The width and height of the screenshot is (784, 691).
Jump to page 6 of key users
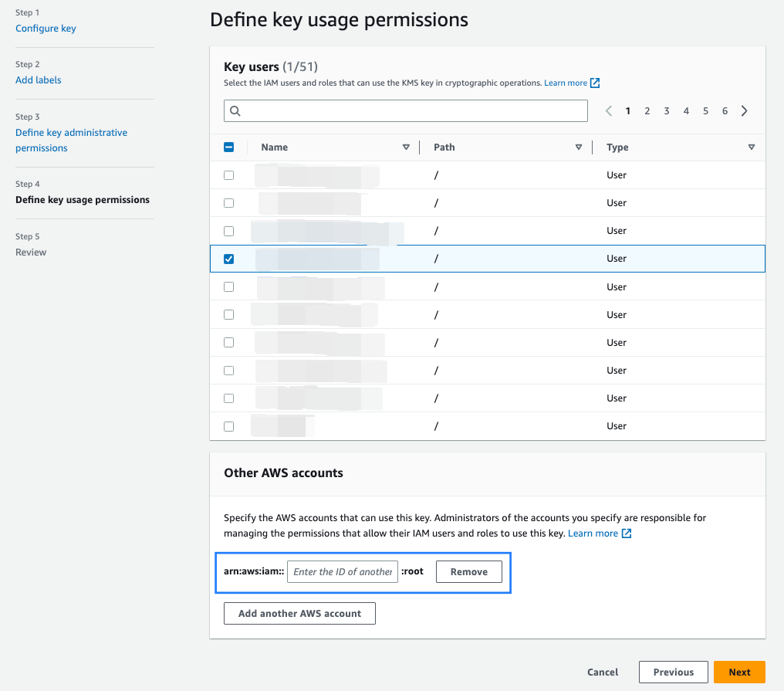[x=725, y=111]
